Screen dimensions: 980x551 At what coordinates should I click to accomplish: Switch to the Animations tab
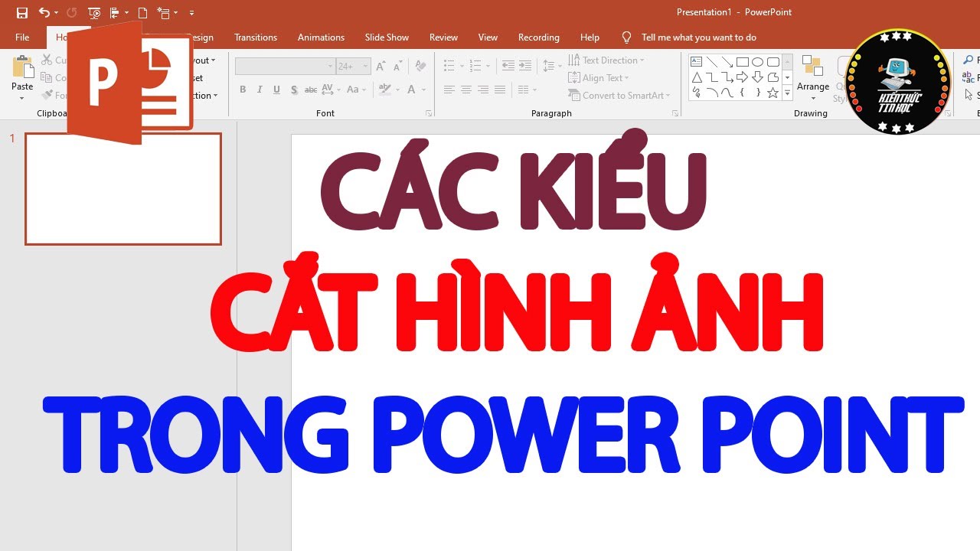(321, 37)
